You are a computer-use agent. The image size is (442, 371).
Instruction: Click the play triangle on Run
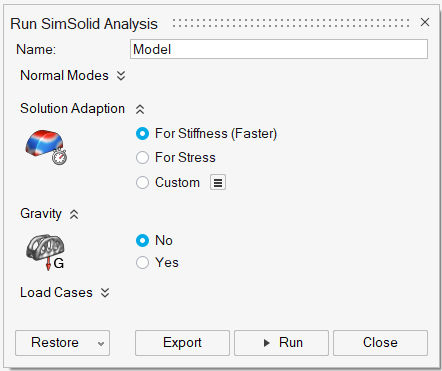click(266, 343)
